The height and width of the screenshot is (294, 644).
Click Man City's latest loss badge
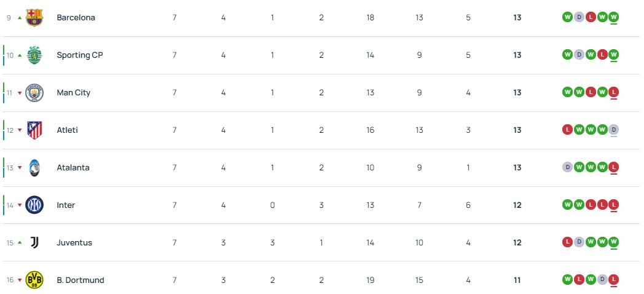coord(613,92)
